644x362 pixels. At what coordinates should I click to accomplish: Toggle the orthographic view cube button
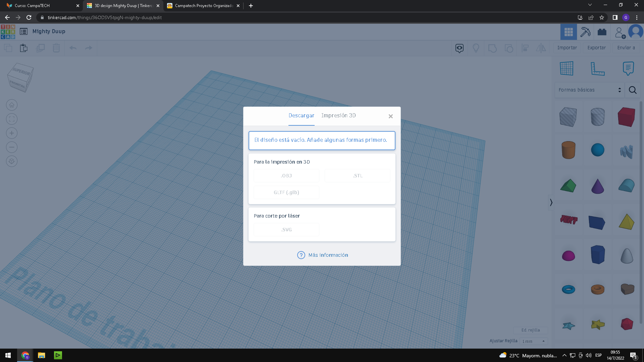click(12, 161)
